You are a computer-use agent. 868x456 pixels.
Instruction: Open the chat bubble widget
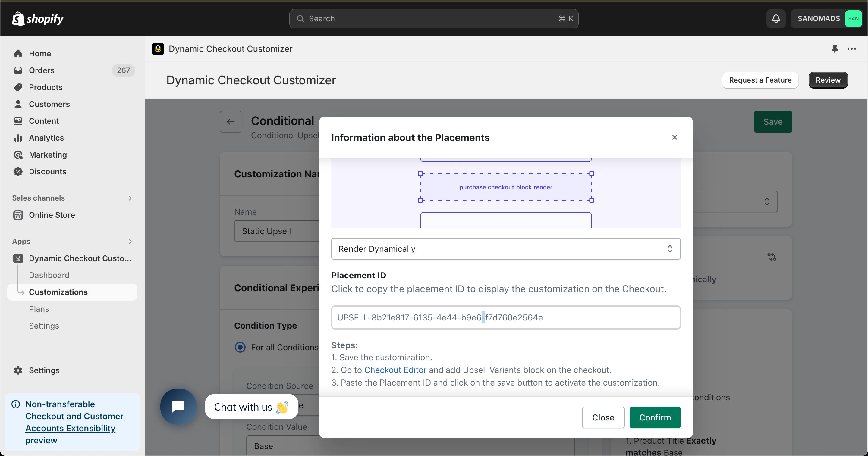point(178,406)
